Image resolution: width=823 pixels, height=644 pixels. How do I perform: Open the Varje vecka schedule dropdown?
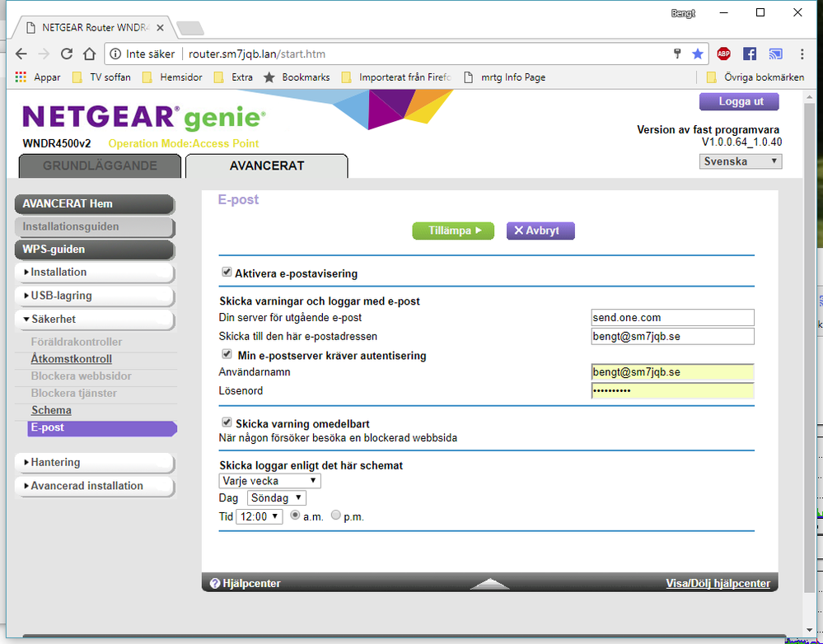pos(269,481)
